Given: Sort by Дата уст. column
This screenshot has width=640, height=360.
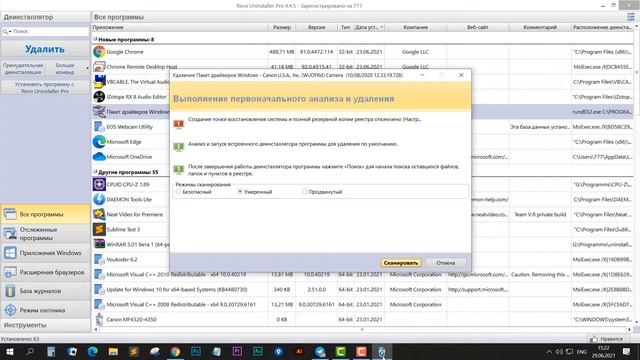Looking at the screenshot, I should [x=369, y=27].
